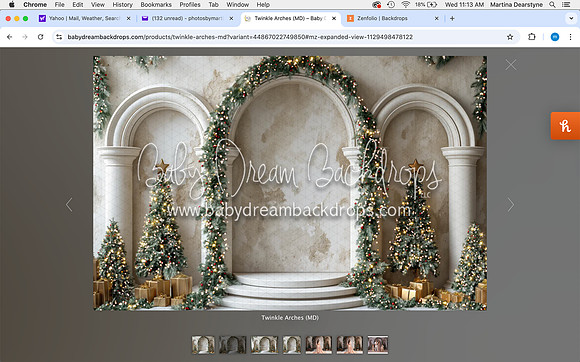The image size is (580, 362).
Task: Select the fifth thumbnail in the gallery strip
Action: coord(319,345)
